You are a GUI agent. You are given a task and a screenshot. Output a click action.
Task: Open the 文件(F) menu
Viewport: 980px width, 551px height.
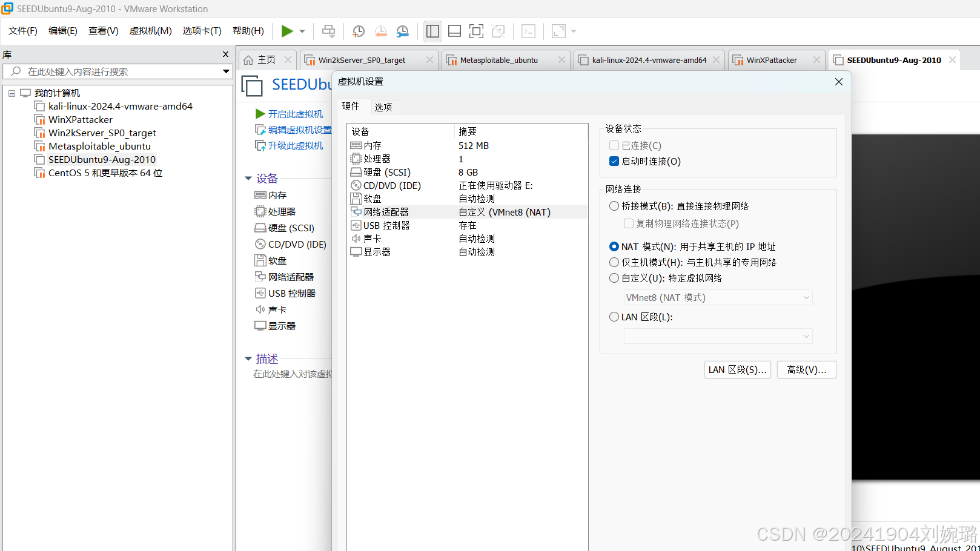(x=23, y=31)
